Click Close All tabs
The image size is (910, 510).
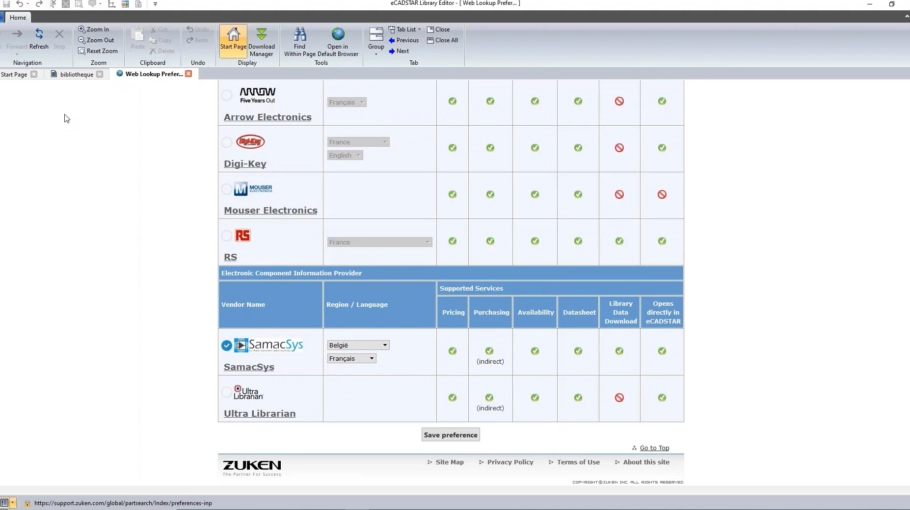tap(442, 40)
